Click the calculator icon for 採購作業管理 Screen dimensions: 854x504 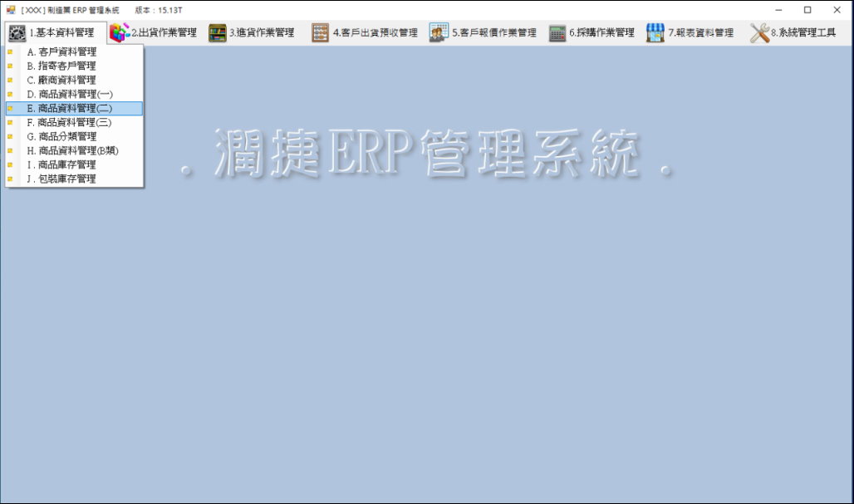click(x=557, y=33)
